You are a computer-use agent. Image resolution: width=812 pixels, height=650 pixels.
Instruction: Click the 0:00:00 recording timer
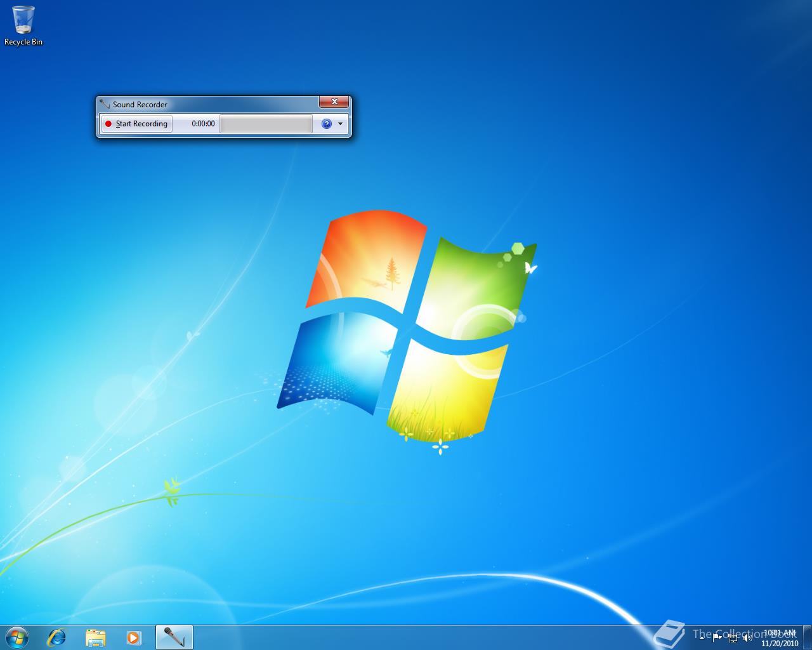click(x=203, y=124)
